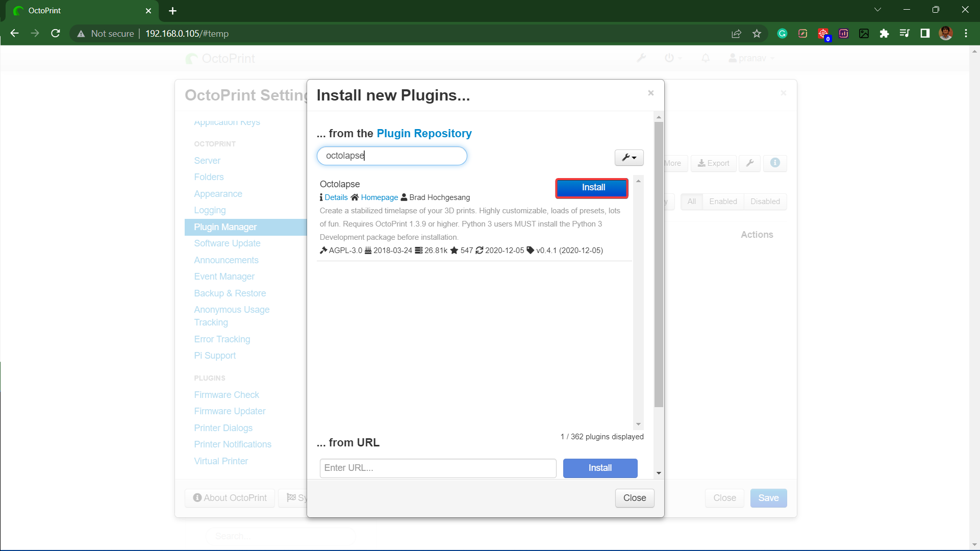Click plugin list scrollbar down arrow

click(x=638, y=424)
